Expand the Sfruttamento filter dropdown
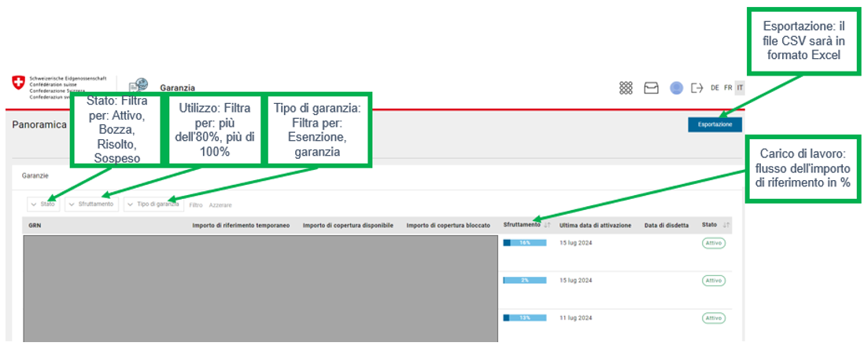868x350 pixels. tap(91, 204)
